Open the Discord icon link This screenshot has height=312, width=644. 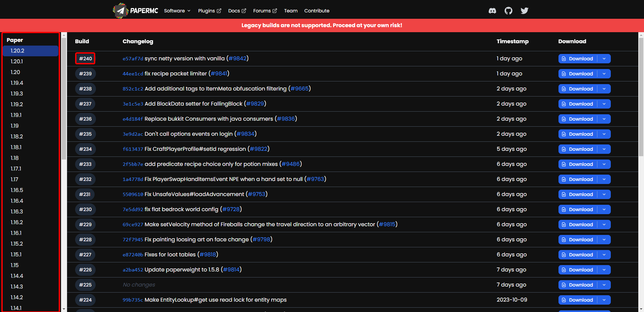click(492, 11)
